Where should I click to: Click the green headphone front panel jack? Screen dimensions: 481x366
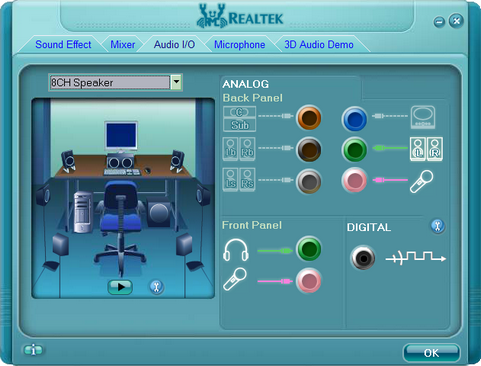click(309, 249)
